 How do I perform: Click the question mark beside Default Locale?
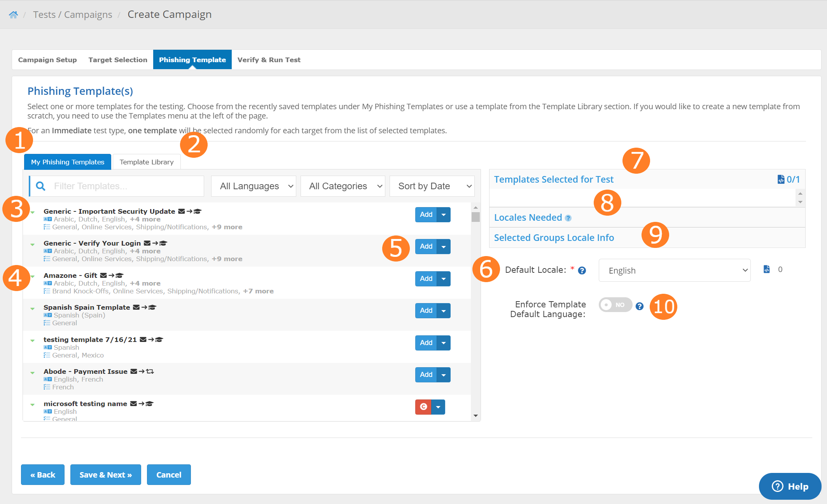pos(582,271)
